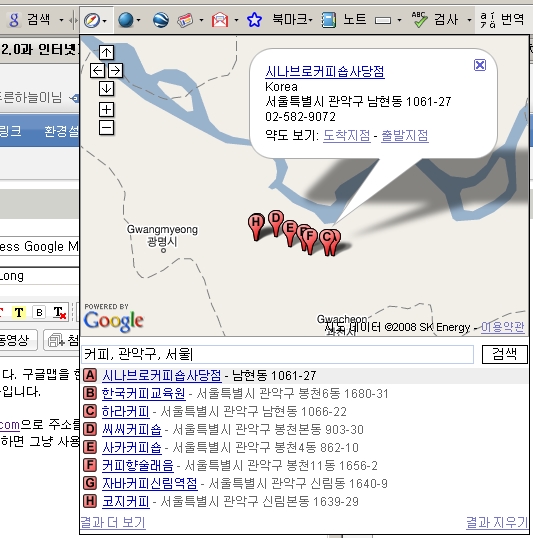533x538 pixels.
Task: Zoom in the map with plus button
Action: pos(106,110)
